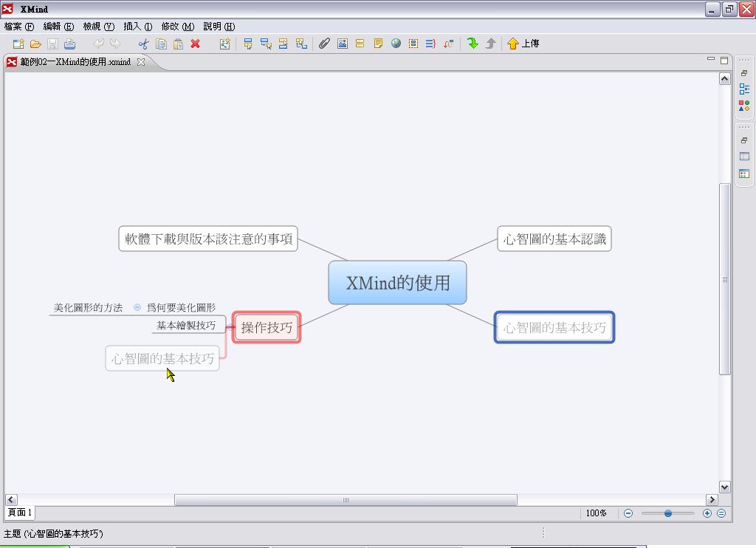
Task: Select the 為何要美化圖形 subtopic
Action: point(182,308)
